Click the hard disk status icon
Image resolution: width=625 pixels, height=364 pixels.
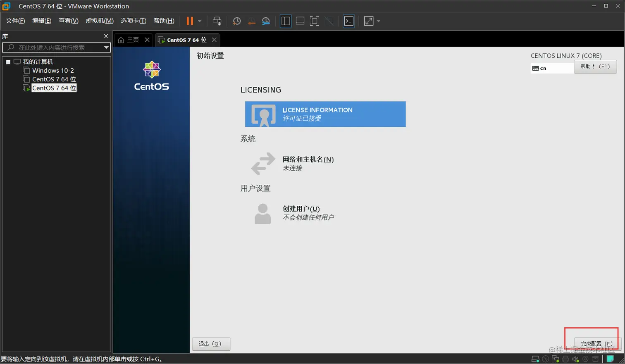[535, 359]
